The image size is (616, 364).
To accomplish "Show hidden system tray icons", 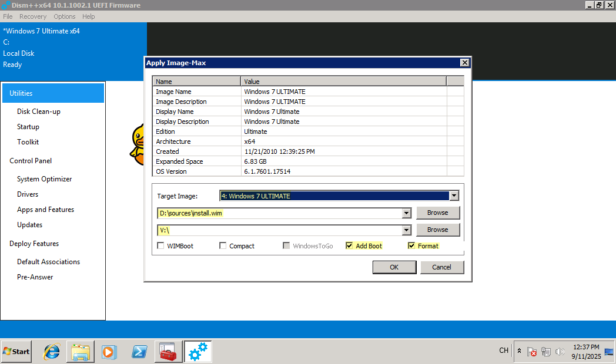I will click(519, 351).
